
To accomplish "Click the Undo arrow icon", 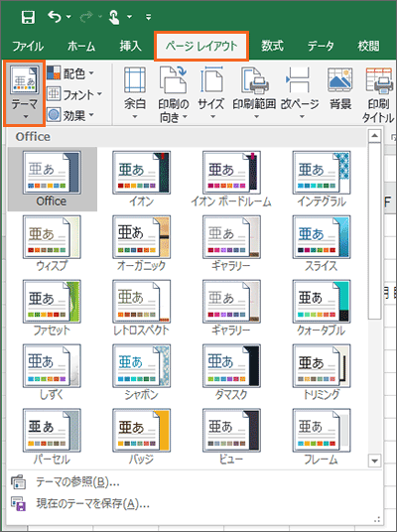I will 55,16.
